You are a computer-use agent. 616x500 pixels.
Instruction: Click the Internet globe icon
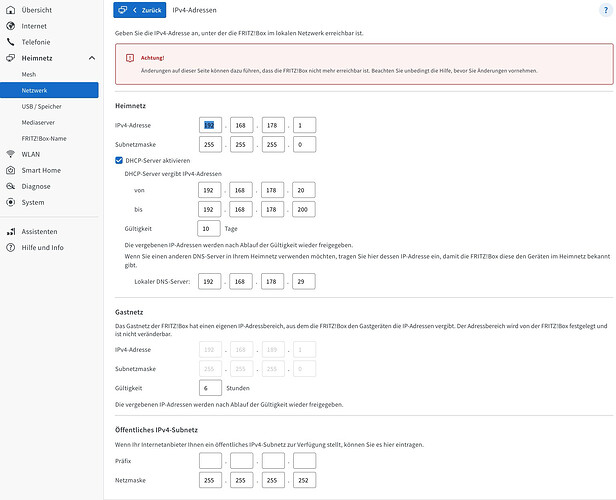(11, 26)
